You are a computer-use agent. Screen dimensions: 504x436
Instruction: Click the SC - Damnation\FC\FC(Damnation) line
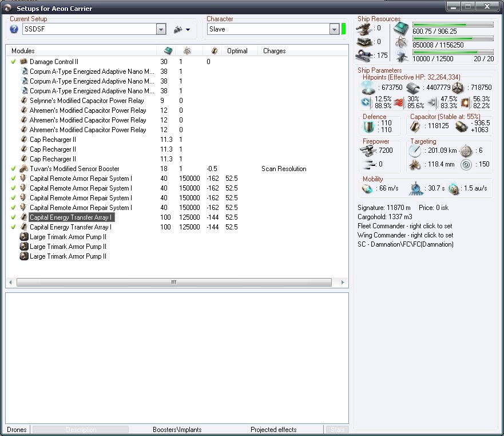(406, 244)
